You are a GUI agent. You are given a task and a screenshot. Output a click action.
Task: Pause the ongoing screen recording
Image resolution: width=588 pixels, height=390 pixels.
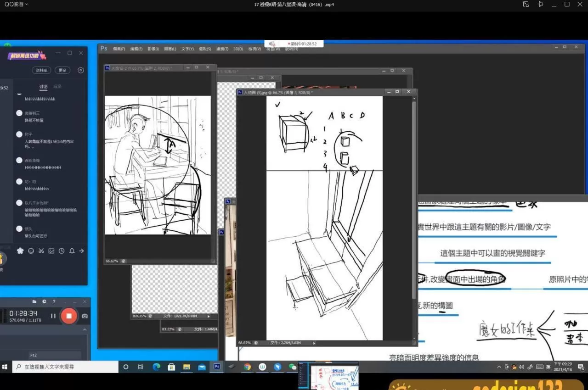point(53,316)
